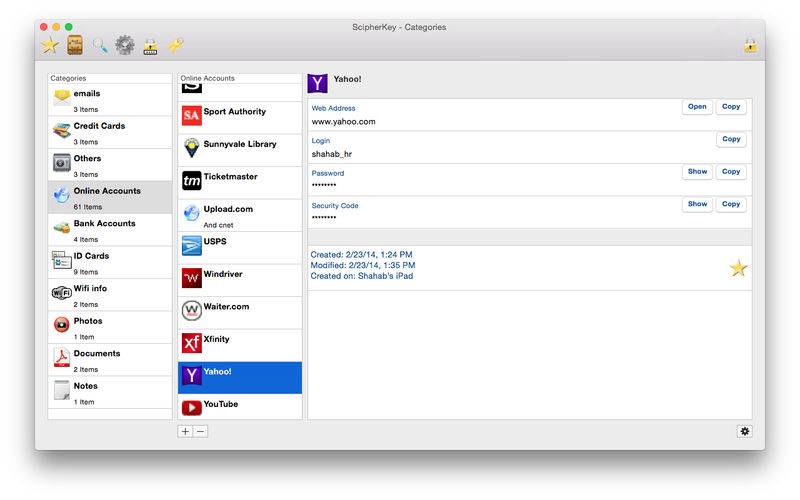Select the Yahoo! account row

tap(240, 378)
